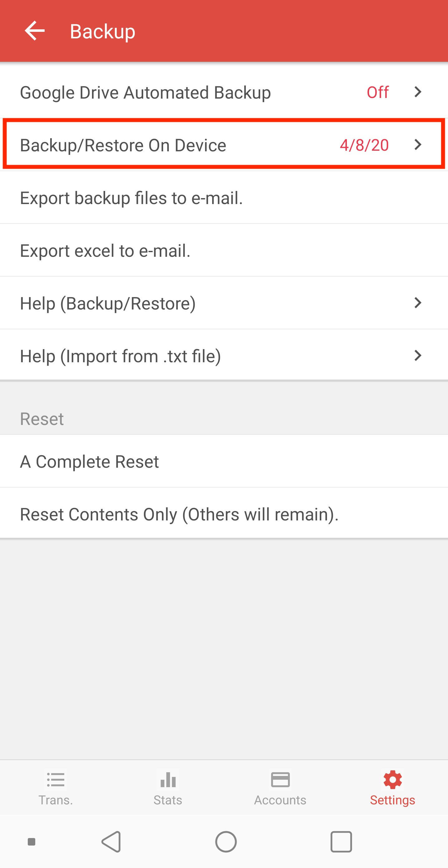The width and height of the screenshot is (448, 868).
Task: Expand Google Drive Automated Backup chevron
Action: pos(418,92)
